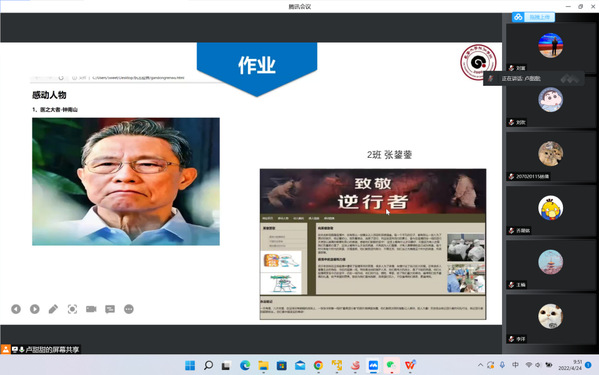Open the video camera tool icon
Screen dimensions: 599x375
[91, 309]
